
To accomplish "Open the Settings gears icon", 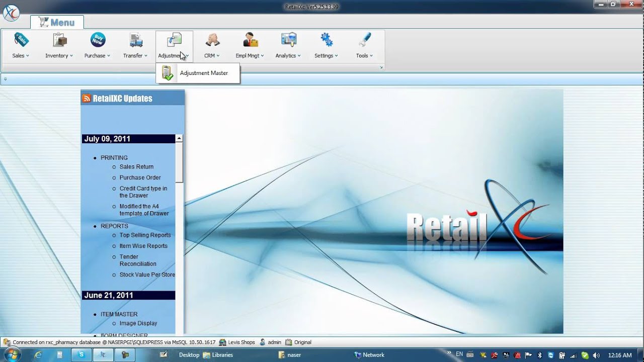I will [x=327, y=40].
